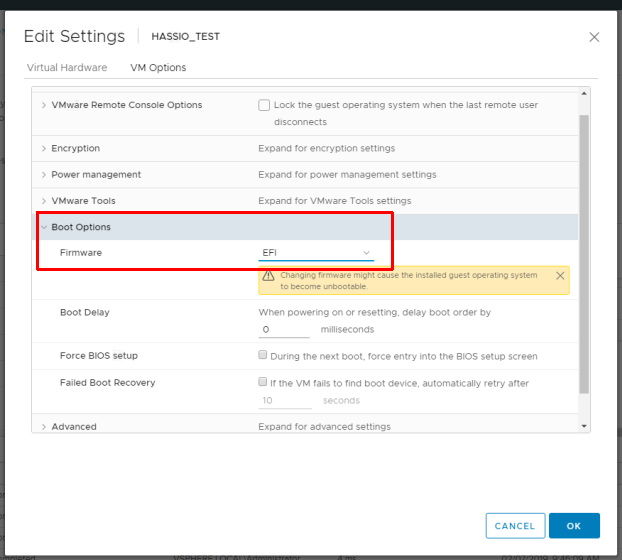
Task: Switch to the Virtual Hardware tab
Action: tap(67, 67)
